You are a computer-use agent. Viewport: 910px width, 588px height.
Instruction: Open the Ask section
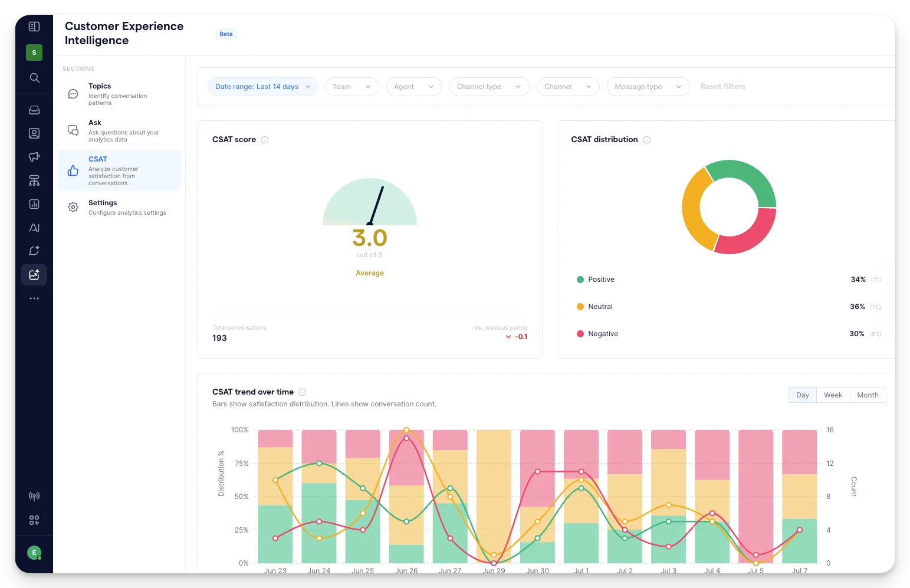[119, 130]
